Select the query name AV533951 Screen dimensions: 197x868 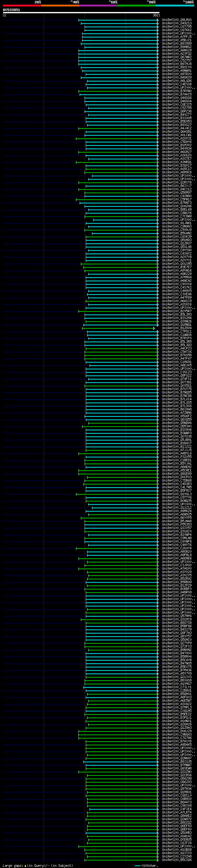11,10
